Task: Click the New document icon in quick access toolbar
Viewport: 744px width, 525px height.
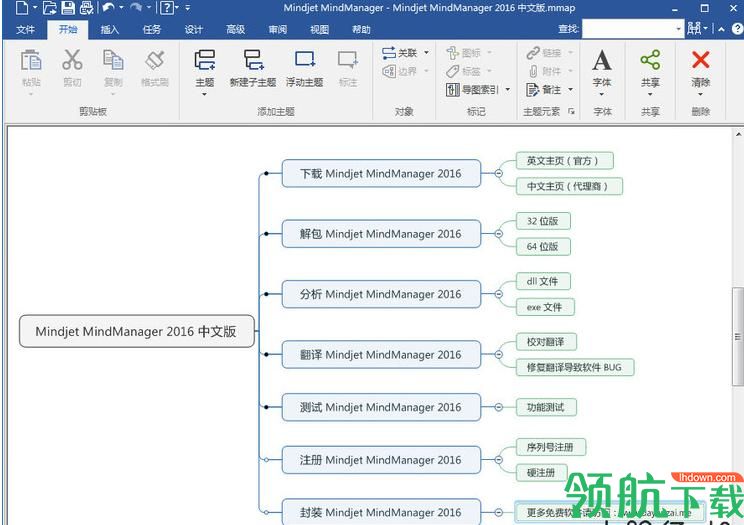Action: (22, 8)
